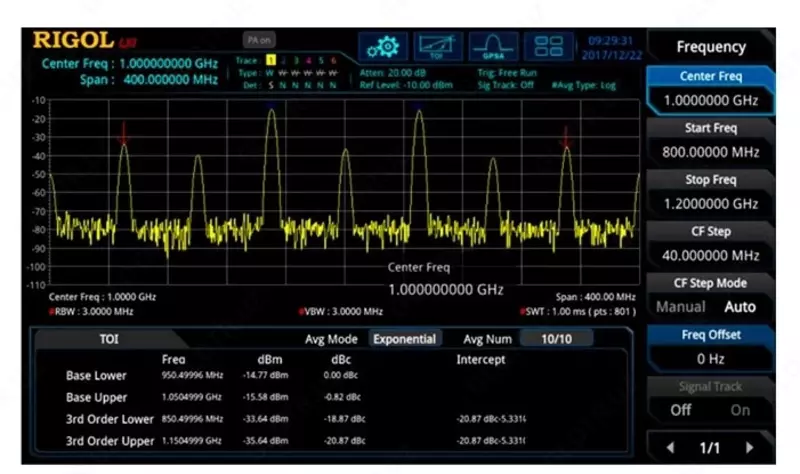Select trace number 5
Image resolution: width=800 pixels, height=474 pixels.
pyautogui.click(x=321, y=60)
